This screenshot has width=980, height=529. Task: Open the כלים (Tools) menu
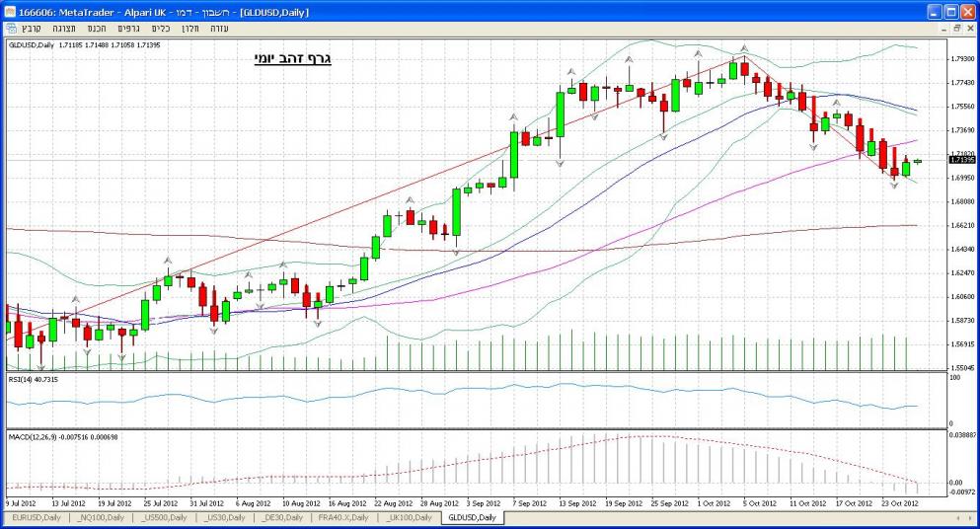161,28
